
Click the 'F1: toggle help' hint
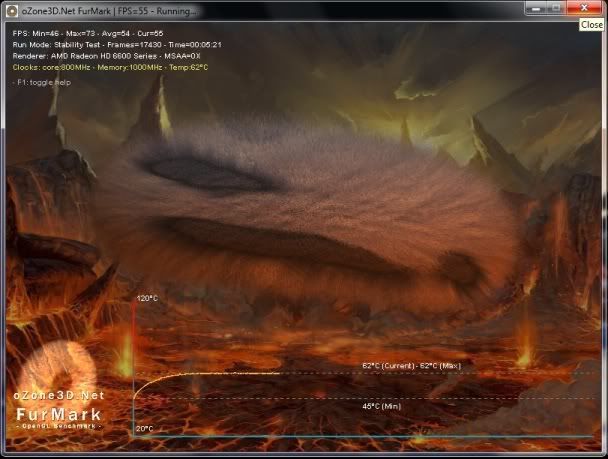click(41, 82)
